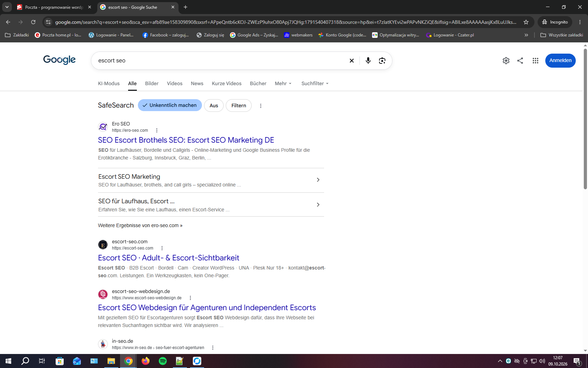Select Unkenntlich machen SafeSearch option
The image size is (588, 368).
point(170,105)
